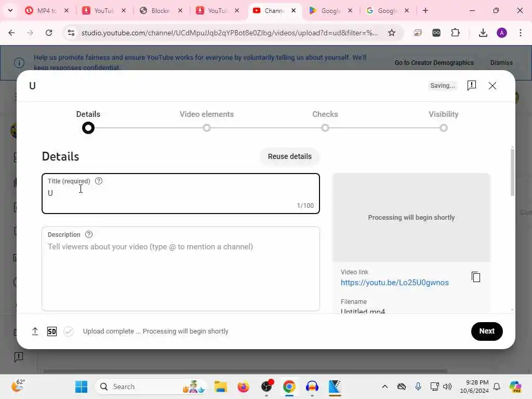The height and width of the screenshot is (399, 532).
Task: Click the microphone tray icon
Action: pyautogui.click(x=418, y=387)
